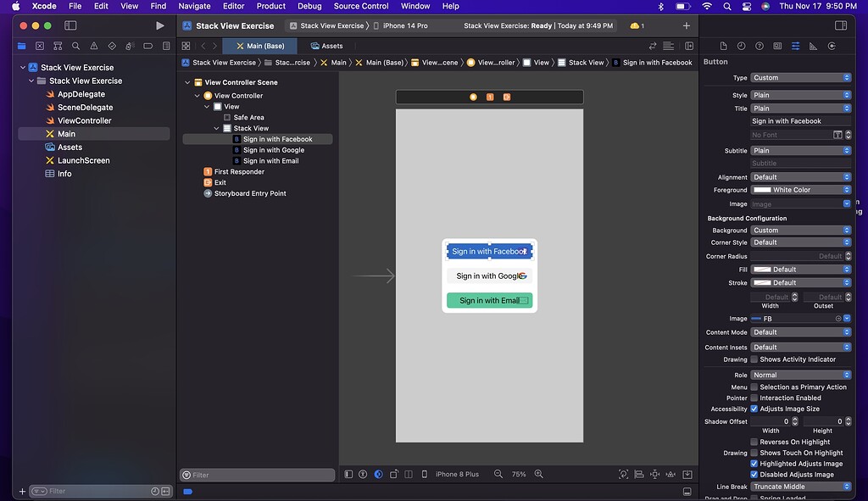Open the Identity inspector
Viewport: 868px width, 501px height.
tap(777, 46)
